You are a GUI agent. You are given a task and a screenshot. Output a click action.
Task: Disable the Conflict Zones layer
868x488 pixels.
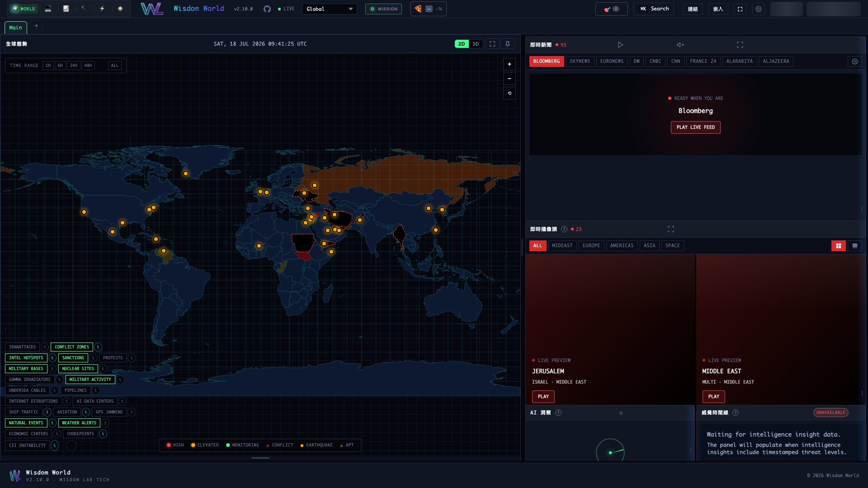[x=72, y=347]
